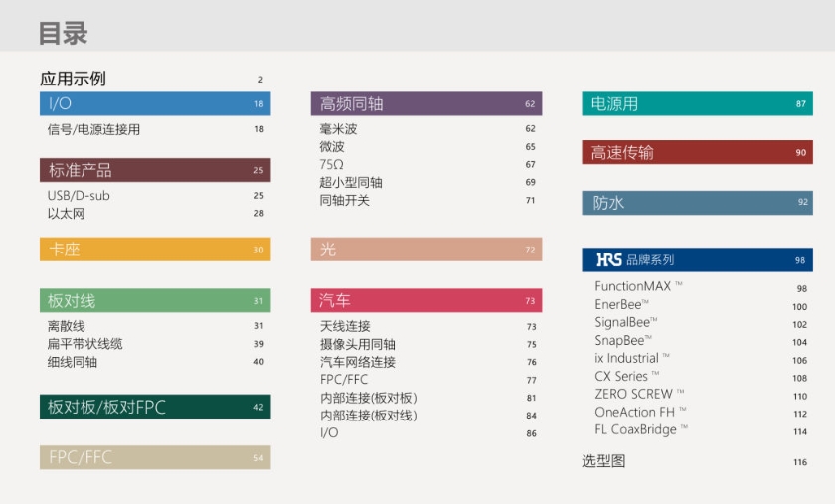Viewport: 835px width, 504px height.
Task: Go to 天线连接 entry
Action: coord(345,326)
